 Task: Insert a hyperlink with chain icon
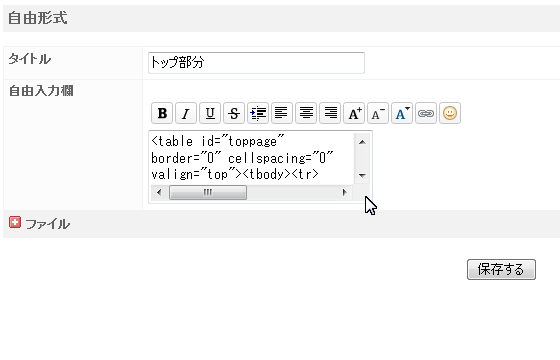point(426,113)
